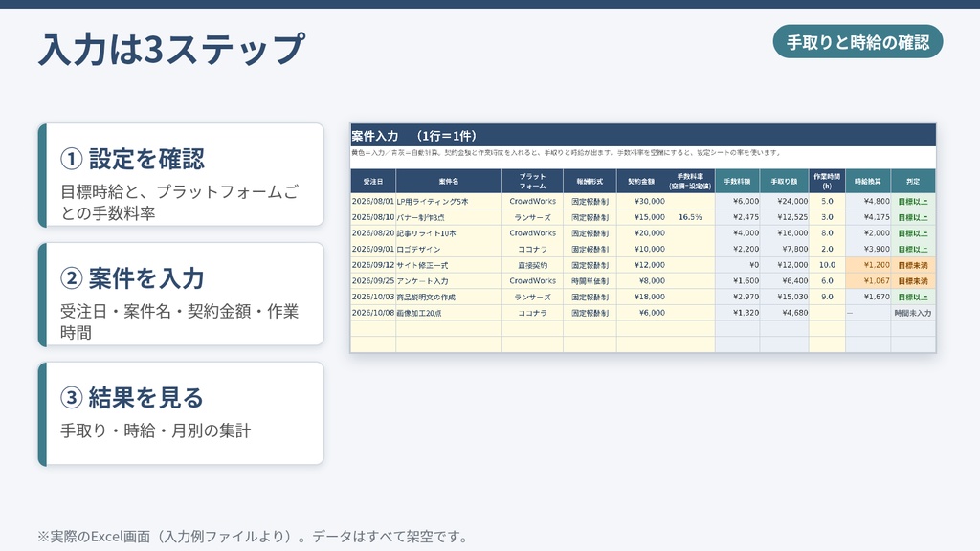
Task: Select the cell バナー制作3点
Action: (449, 217)
